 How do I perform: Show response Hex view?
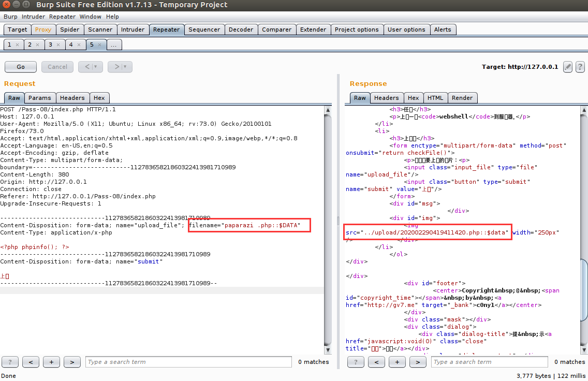pos(413,98)
